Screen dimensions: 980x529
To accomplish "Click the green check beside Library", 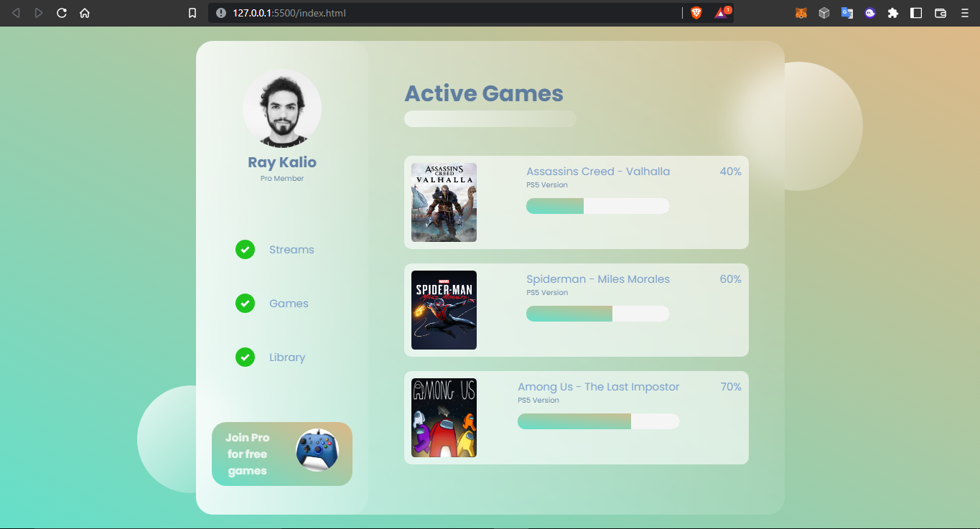I will 245,357.
